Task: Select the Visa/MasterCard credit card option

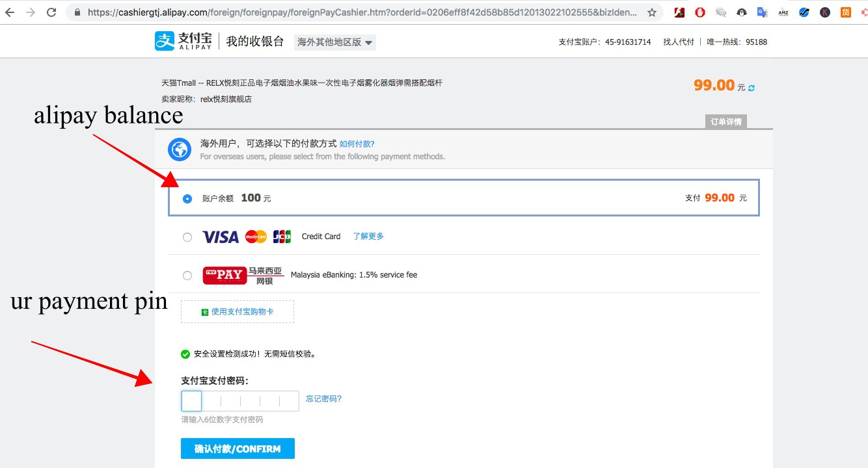Action: pyautogui.click(x=187, y=237)
